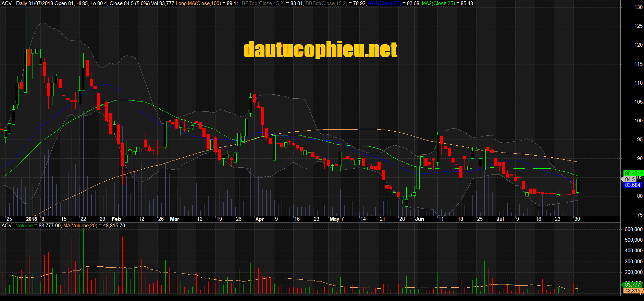Select the blue MA1(Close,25) label
The width and height of the screenshot is (644, 301).
(x=384, y=3)
